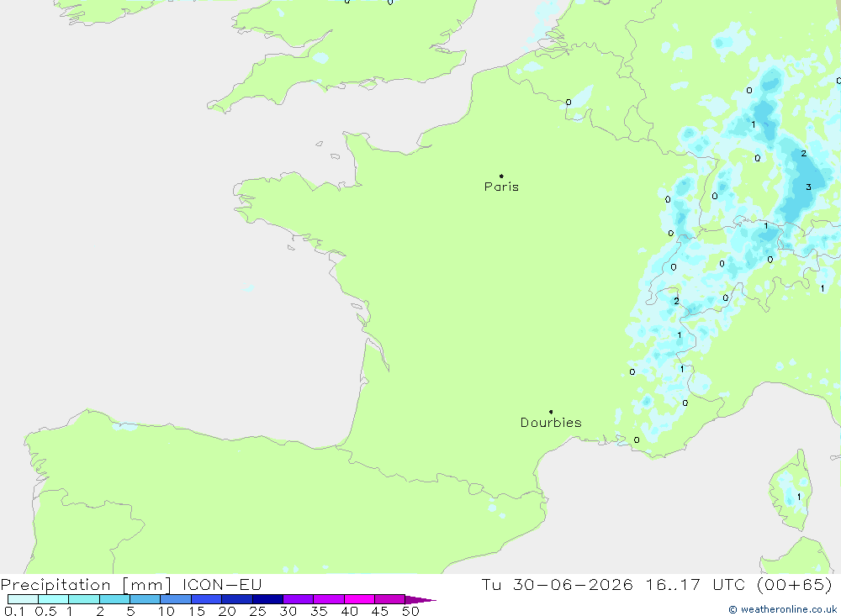Image resolution: width=841 pixels, height=616 pixels.
Task: Open the weatheronline.co.uk copyright link
Action: tap(782, 609)
